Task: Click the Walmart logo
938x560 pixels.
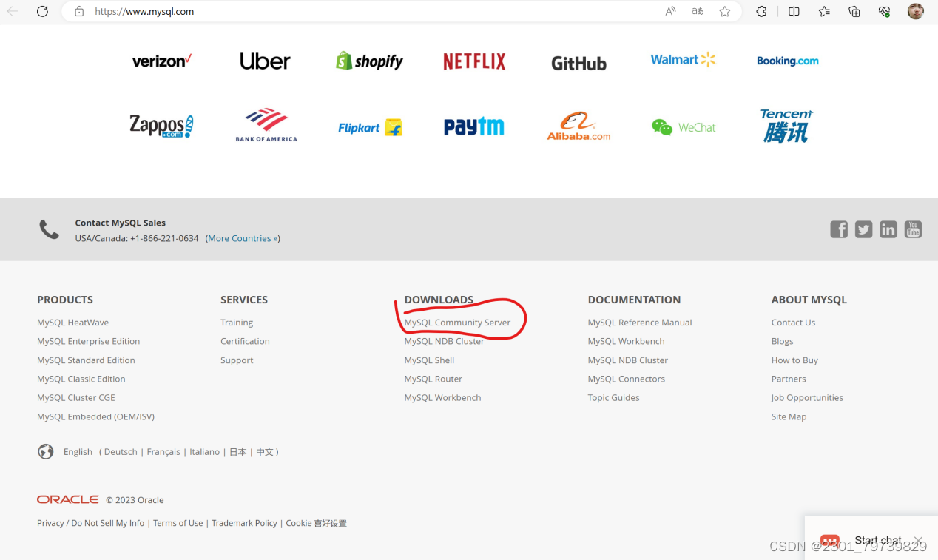Action: tap(683, 60)
